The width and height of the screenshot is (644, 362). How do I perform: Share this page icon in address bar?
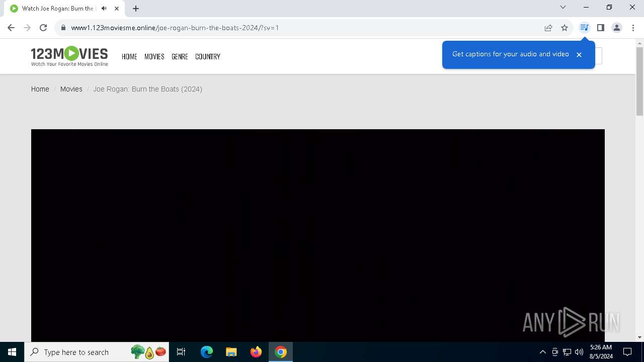coord(548,28)
